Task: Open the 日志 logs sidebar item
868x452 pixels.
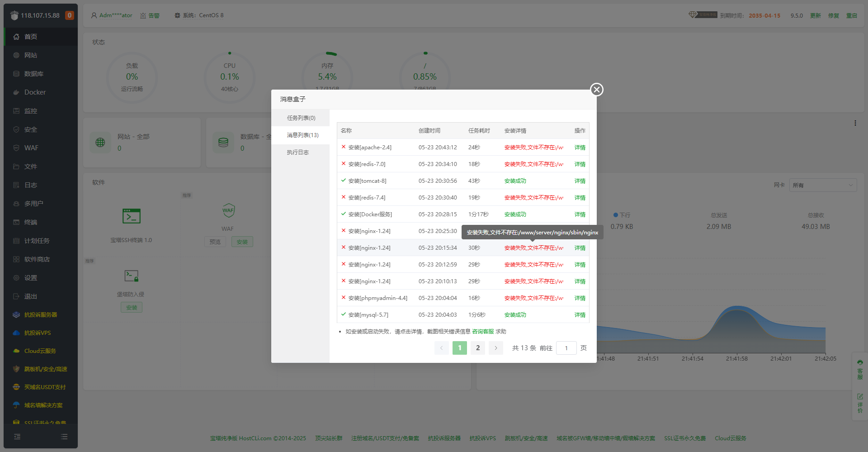Action: [41, 185]
